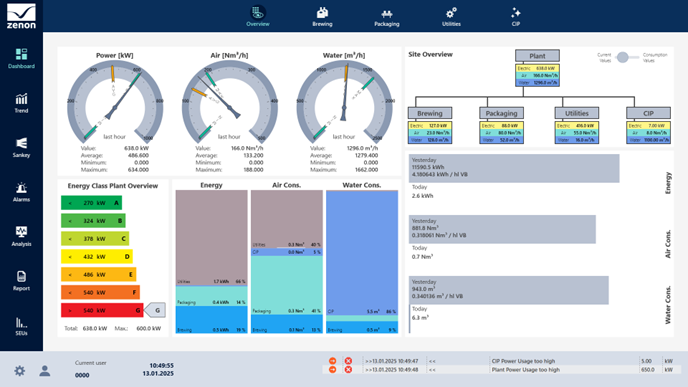Open the Report page
The width and height of the screenshot is (688, 387).
21,281
